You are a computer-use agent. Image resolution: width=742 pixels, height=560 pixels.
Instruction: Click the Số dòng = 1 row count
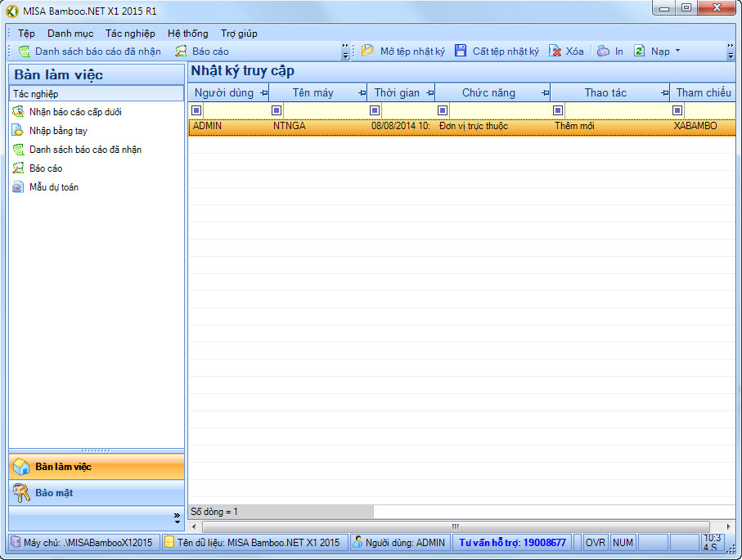(214, 512)
